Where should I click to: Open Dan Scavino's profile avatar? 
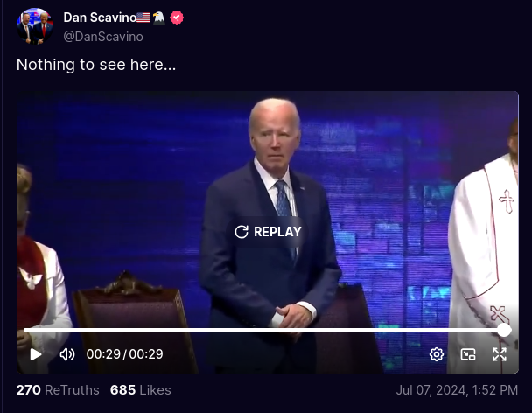coord(35,26)
